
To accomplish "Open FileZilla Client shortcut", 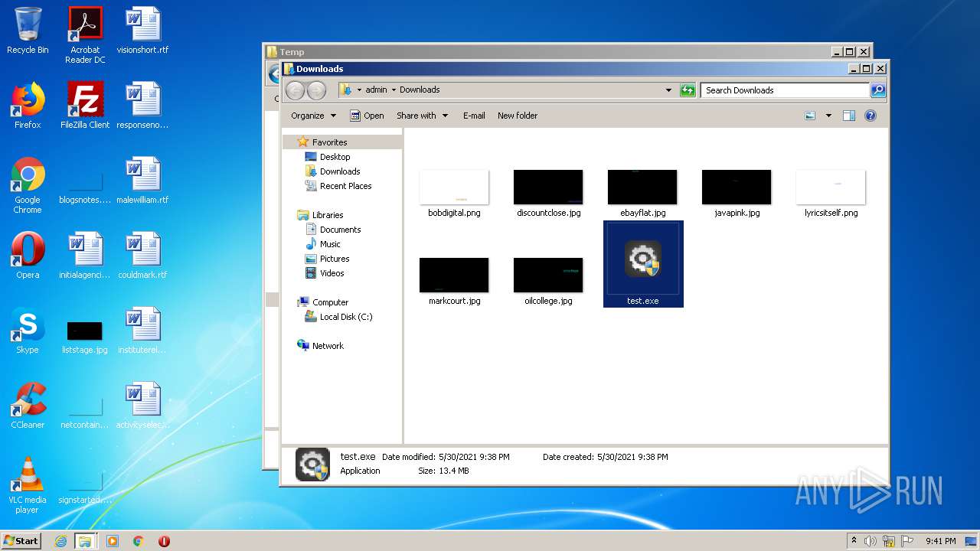I will point(85,106).
